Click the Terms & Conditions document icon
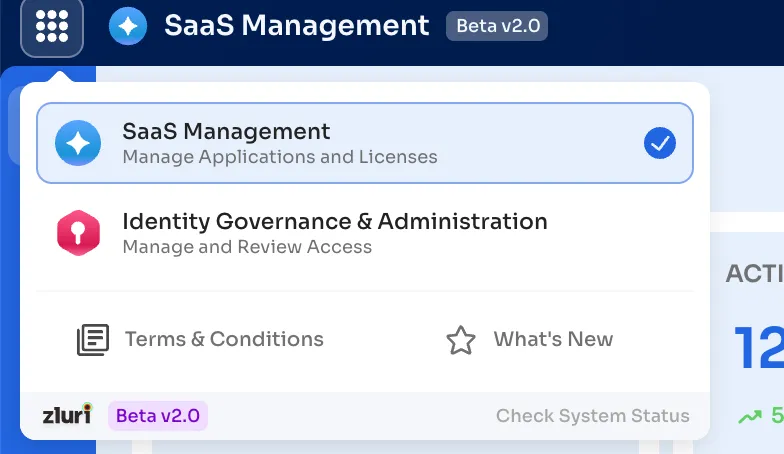 coord(93,340)
